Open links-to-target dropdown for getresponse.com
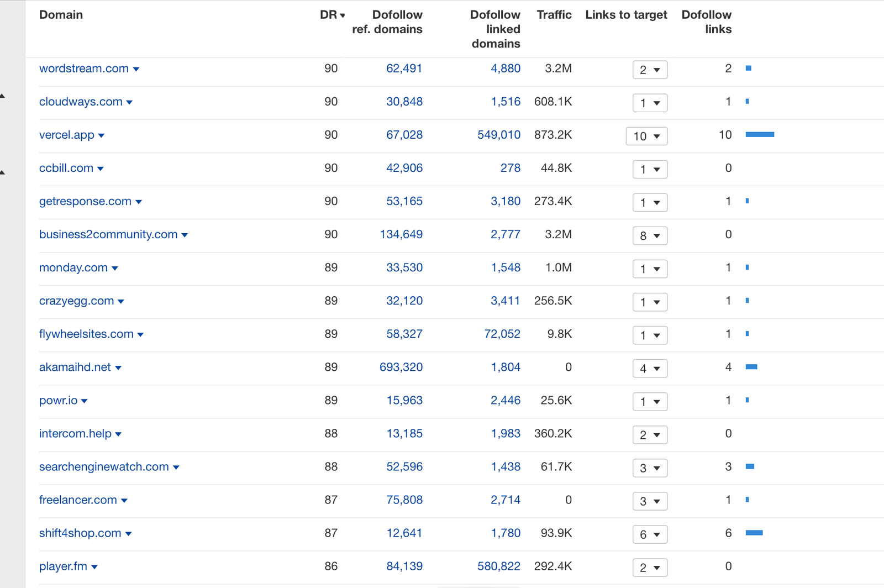Image resolution: width=884 pixels, height=588 pixels. click(x=650, y=202)
